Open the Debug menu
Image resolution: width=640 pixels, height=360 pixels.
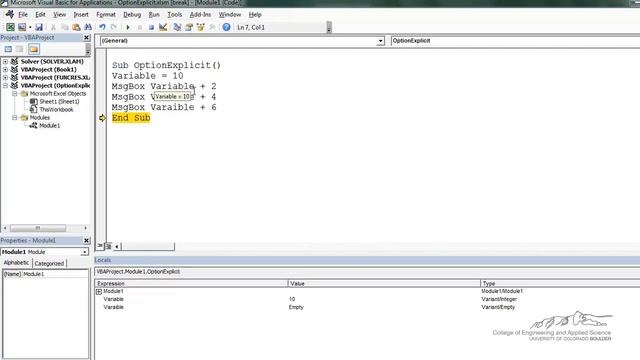tap(132, 14)
